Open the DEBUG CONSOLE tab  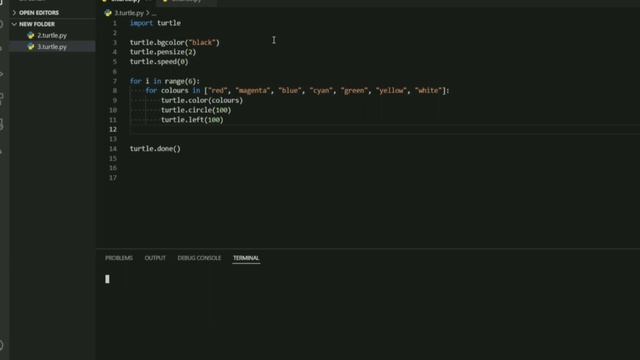tap(199, 258)
